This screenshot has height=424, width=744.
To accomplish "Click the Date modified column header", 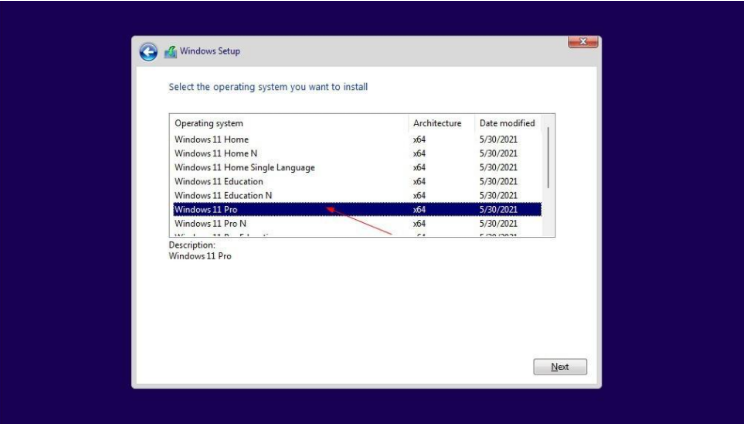I will 507,123.
